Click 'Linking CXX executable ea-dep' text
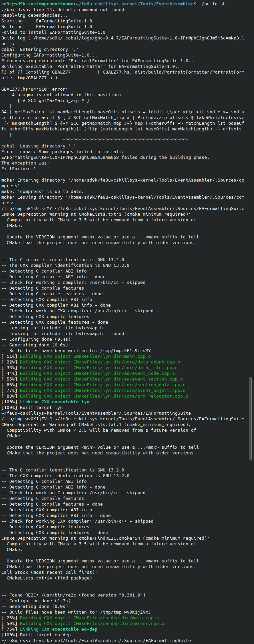This screenshot has height=644, width=254. point(58,629)
